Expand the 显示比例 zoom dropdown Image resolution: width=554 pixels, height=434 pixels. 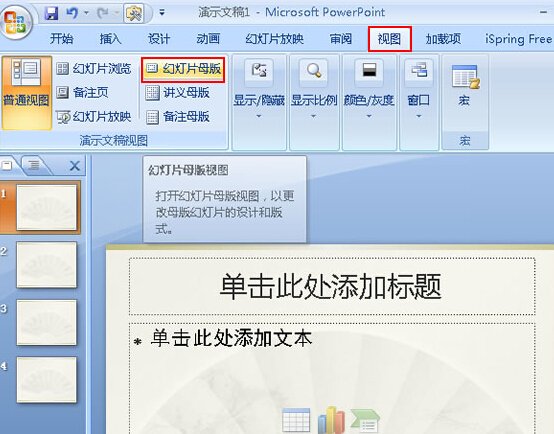click(x=314, y=102)
